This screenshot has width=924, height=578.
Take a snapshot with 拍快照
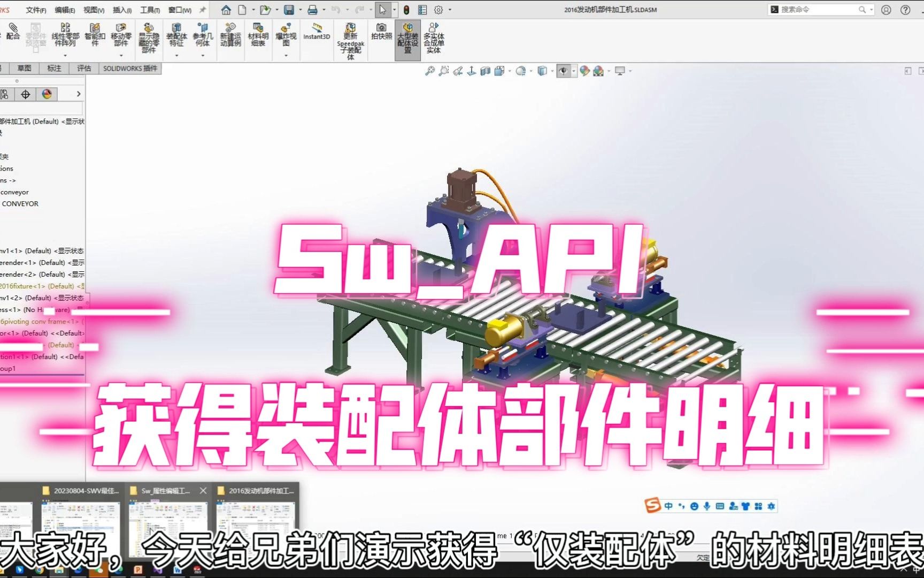coord(381,32)
